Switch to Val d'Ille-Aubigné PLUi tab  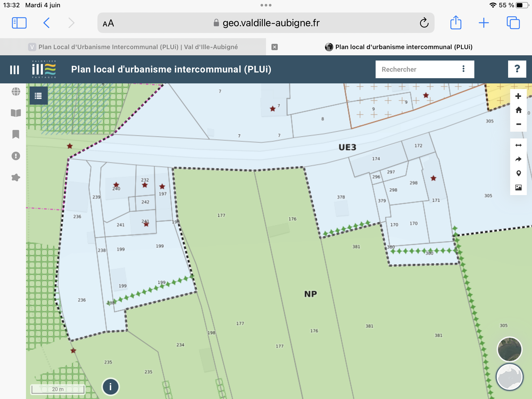pyautogui.click(x=138, y=47)
